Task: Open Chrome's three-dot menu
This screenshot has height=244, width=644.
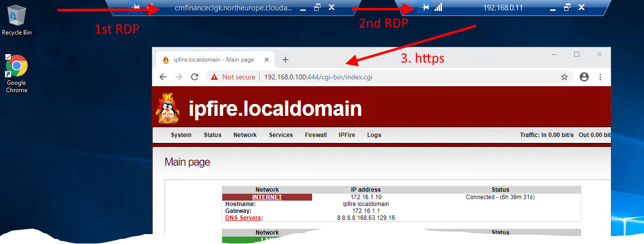Action: coord(601,77)
